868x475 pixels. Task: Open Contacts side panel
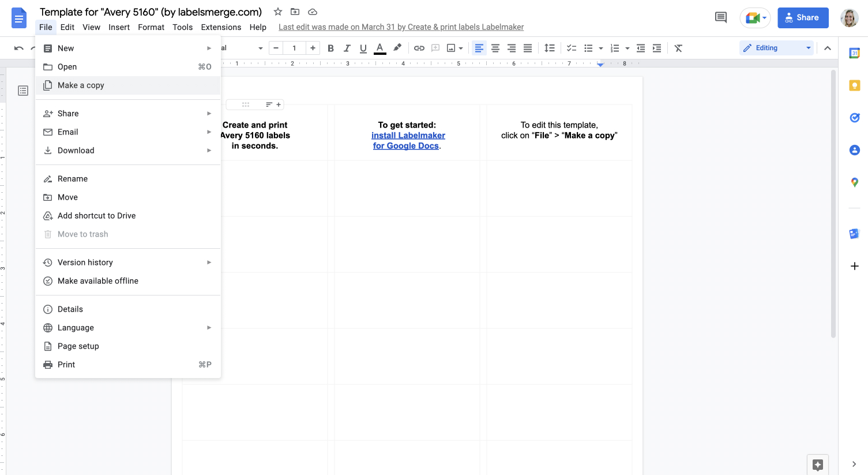click(x=854, y=150)
